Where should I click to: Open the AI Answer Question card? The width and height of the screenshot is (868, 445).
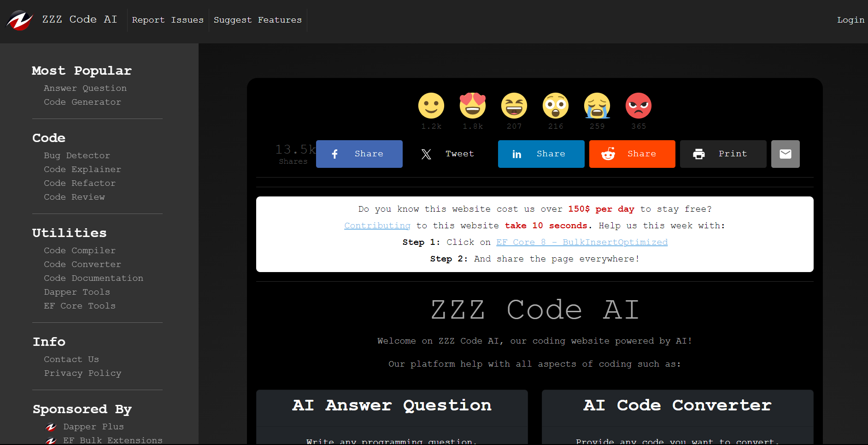(392, 405)
